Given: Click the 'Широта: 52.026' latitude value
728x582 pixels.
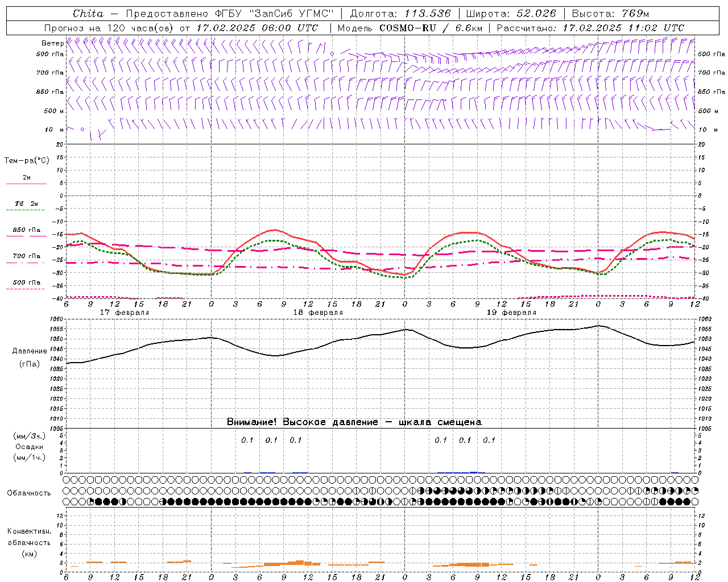Looking at the screenshot, I should tap(511, 14).
